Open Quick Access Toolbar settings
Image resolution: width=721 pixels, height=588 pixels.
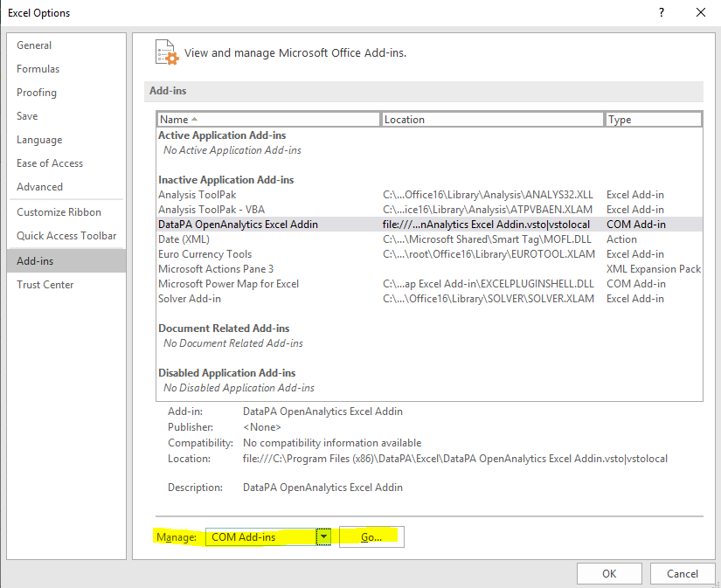(66, 236)
